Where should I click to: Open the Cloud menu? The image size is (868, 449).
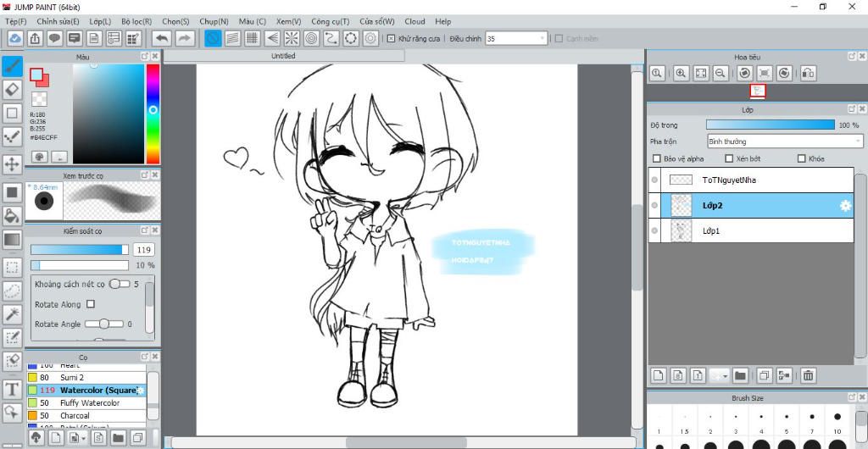click(x=415, y=21)
